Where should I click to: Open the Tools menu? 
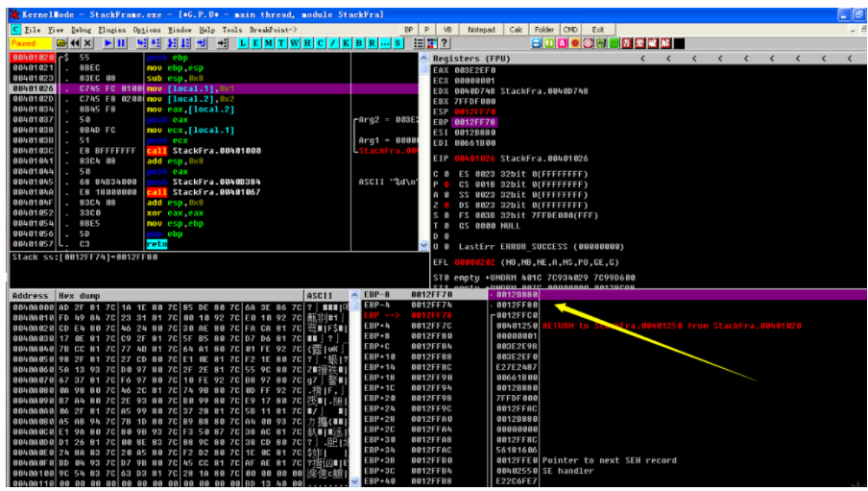(x=232, y=30)
